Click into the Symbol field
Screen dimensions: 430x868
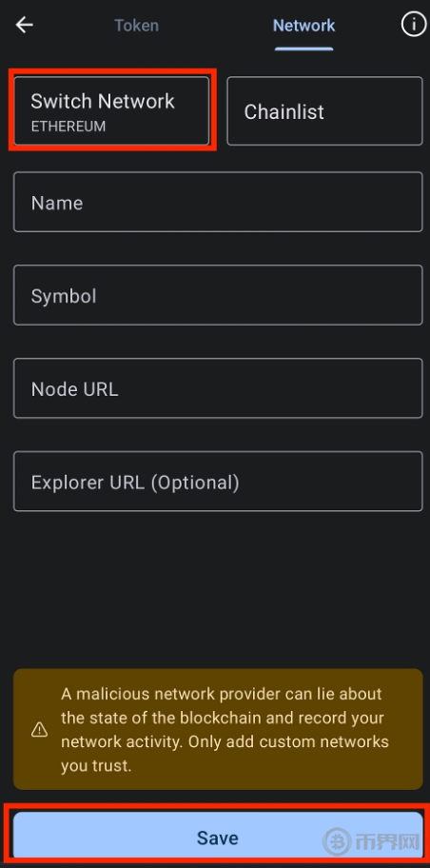coord(218,295)
